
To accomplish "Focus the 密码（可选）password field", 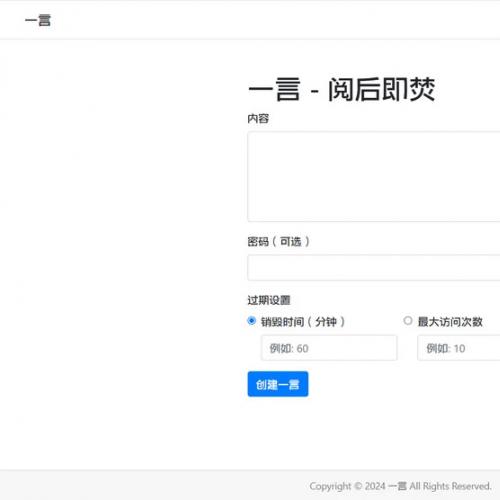I will click(x=374, y=268).
